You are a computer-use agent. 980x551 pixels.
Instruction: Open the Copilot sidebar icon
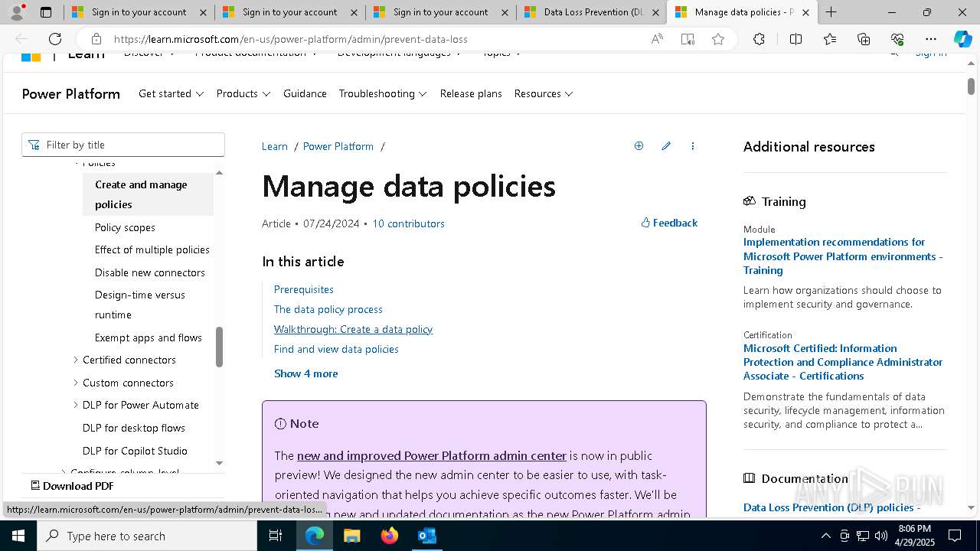tap(962, 39)
